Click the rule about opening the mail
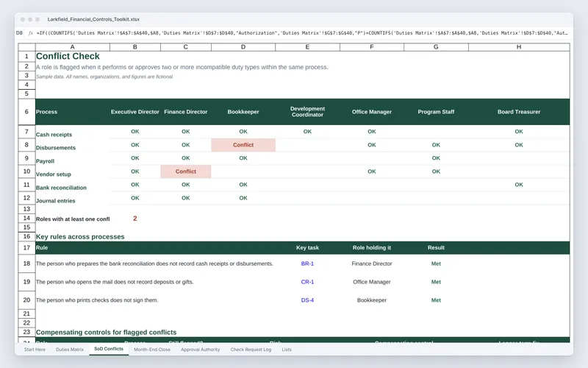Image resolution: width=588 pixels, height=368 pixels. [115, 282]
